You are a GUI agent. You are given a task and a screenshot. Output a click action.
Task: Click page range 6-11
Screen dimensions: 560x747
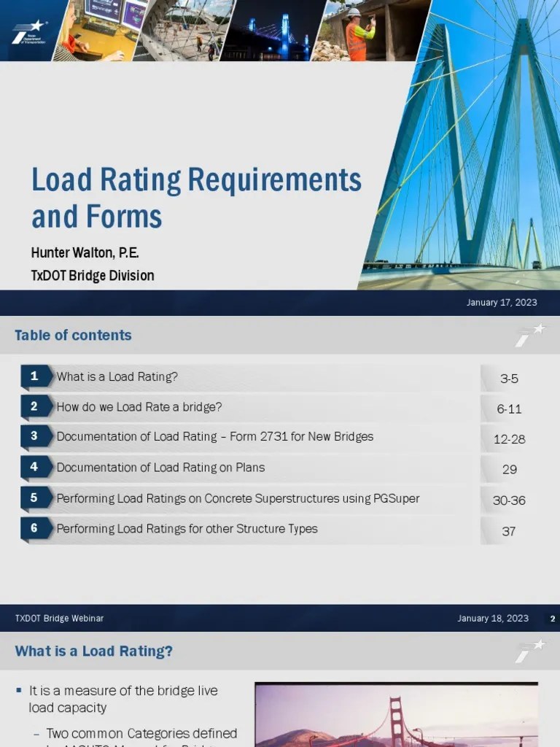pos(509,409)
